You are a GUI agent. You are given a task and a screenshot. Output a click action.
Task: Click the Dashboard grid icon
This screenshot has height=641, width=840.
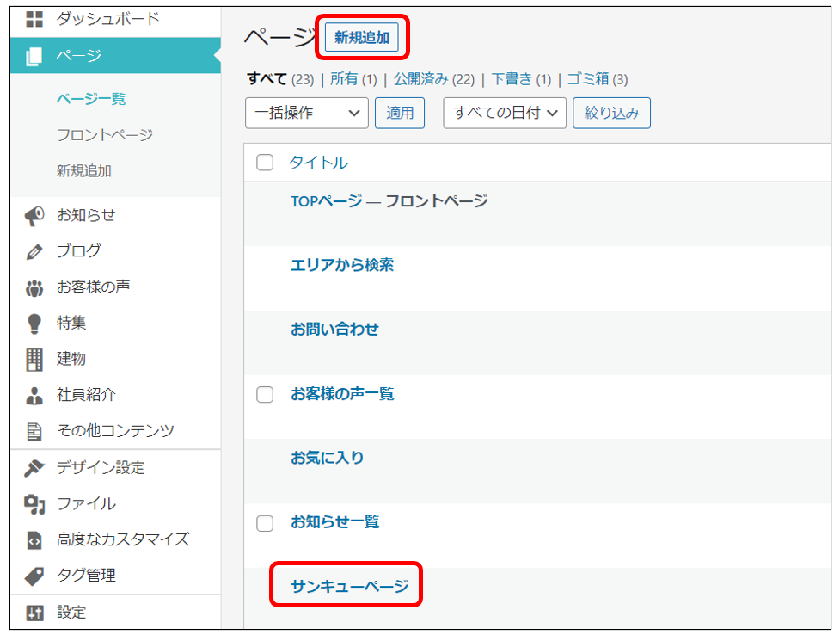point(34,19)
